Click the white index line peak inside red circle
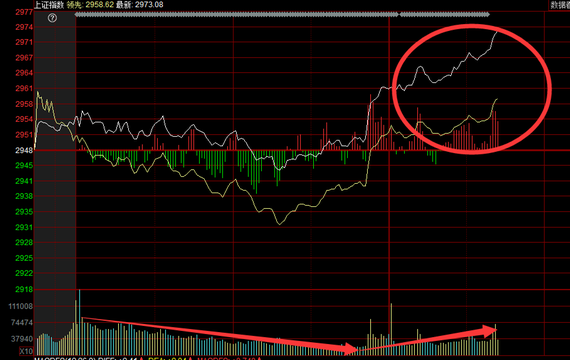Viewport: 570px width, 360px height. tap(497, 32)
